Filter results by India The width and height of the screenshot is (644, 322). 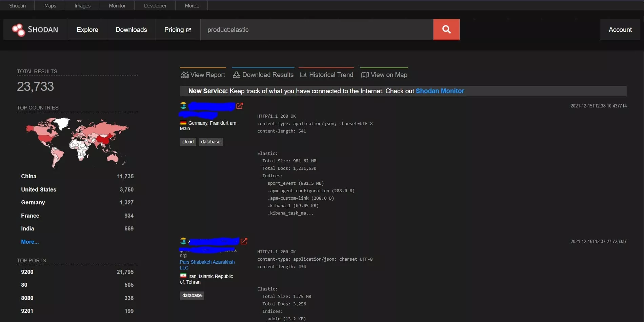click(27, 228)
